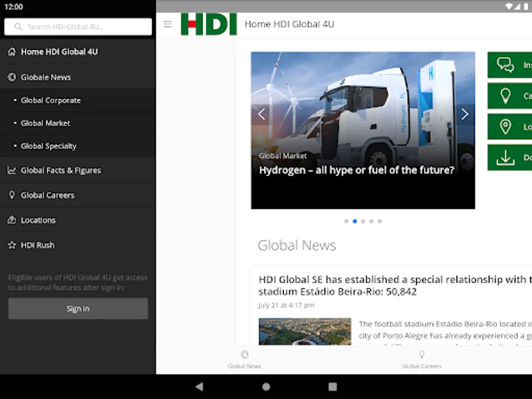Viewport: 532px width, 399px height.
Task: Open the Global Specialty sub-item
Action: pyautogui.click(x=78, y=146)
